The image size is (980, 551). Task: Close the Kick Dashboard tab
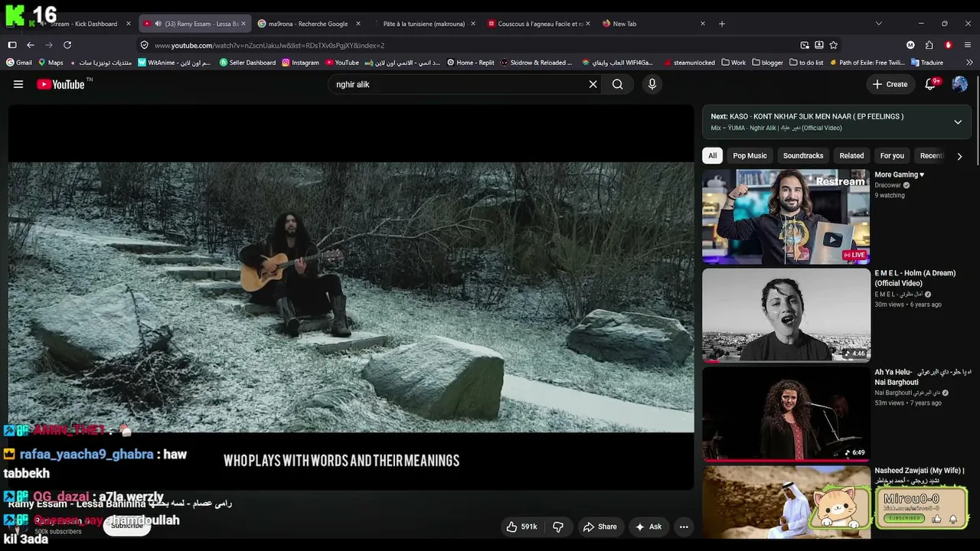tap(128, 24)
